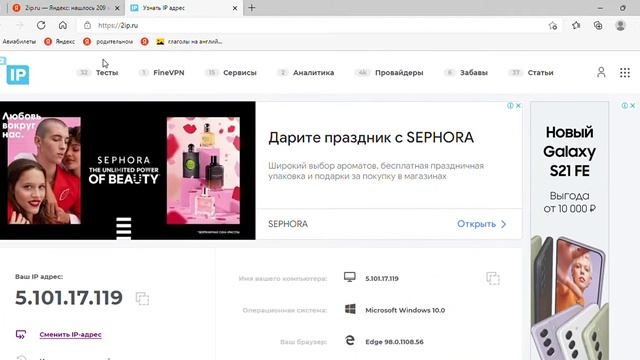Click the 'Edge 98.0.1108.56' value
Image resolution: width=640 pixels, height=360 pixels.
click(x=394, y=342)
